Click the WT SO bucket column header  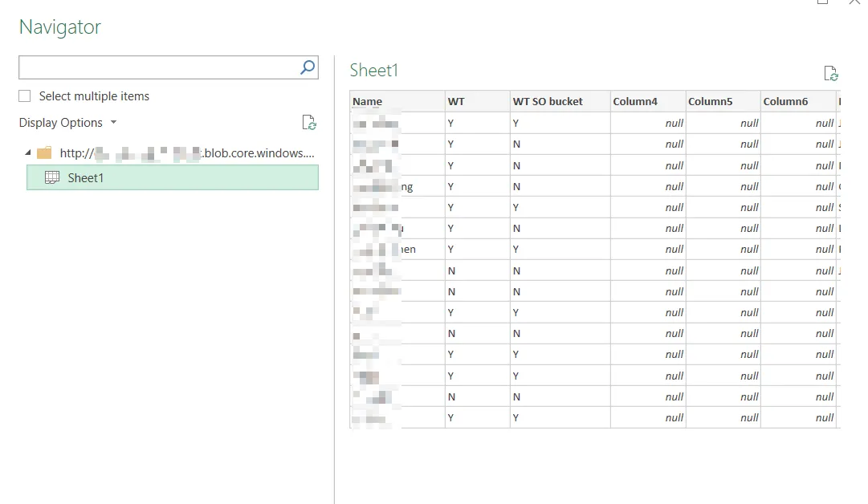click(560, 101)
